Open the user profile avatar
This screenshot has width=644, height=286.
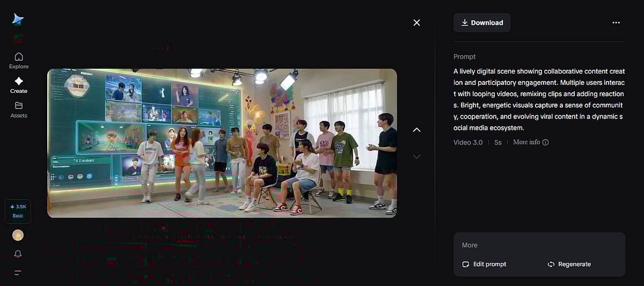[x=18, y=235]
